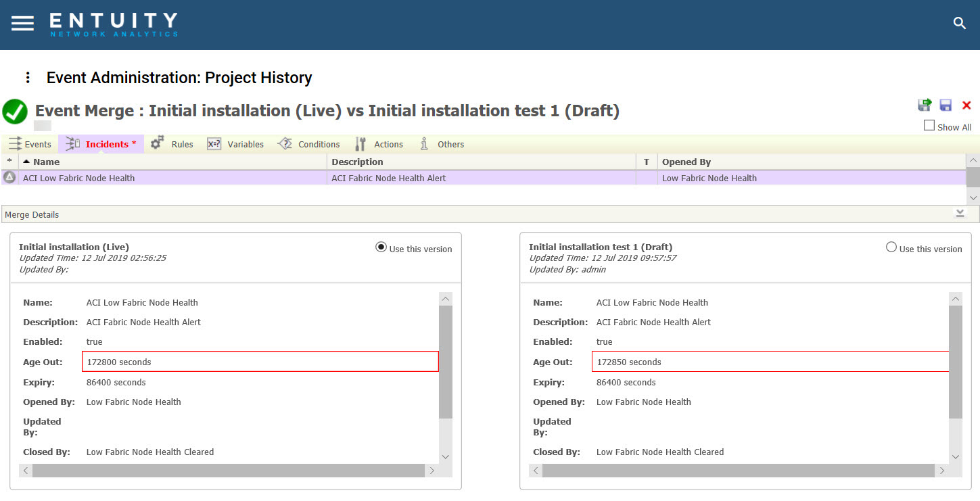This screenshot has height=501, width=980.
Task: Click the Low Fabric Node Health Opened By cell
Action: pyautogui.click(x=709, y=178)
